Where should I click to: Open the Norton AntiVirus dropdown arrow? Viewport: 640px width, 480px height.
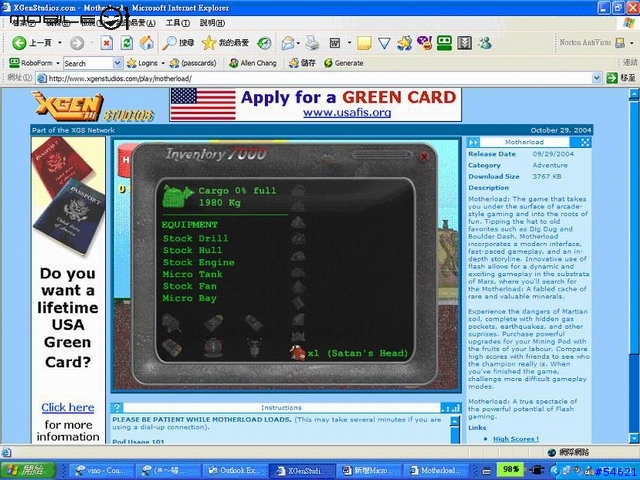pos(632,42)
